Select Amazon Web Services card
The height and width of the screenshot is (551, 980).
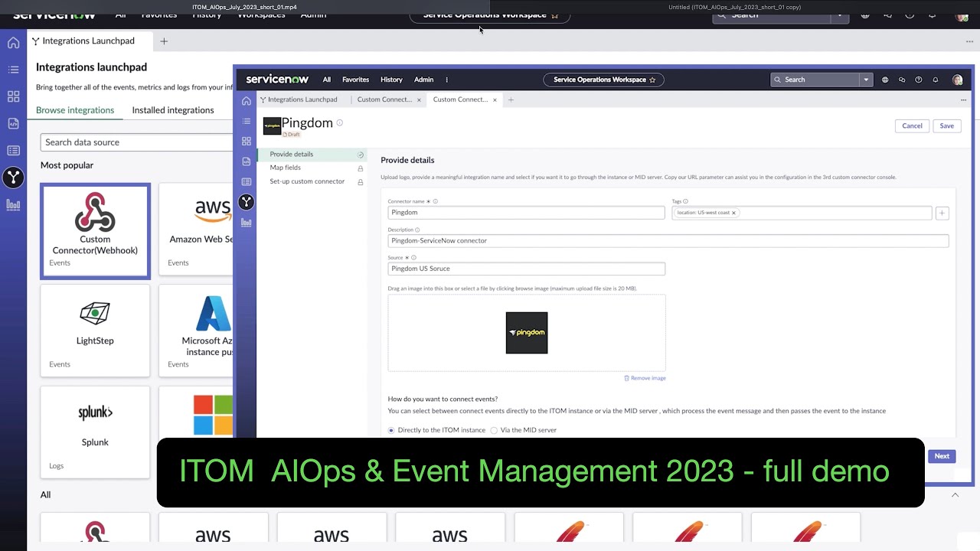click(x=196, y=230)
